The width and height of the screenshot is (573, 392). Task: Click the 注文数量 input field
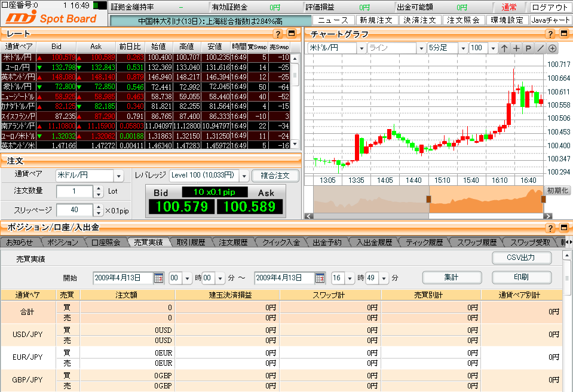(75, 191)
